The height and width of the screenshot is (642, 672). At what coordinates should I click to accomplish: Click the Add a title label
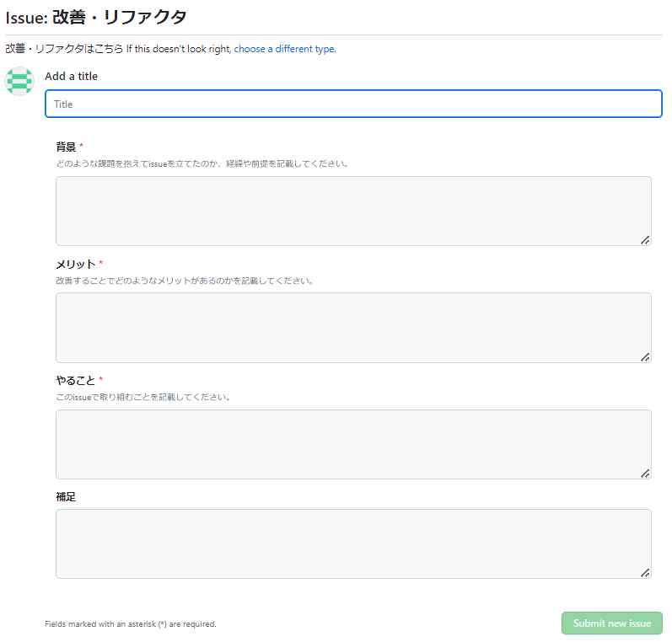(x=71, y=76)
